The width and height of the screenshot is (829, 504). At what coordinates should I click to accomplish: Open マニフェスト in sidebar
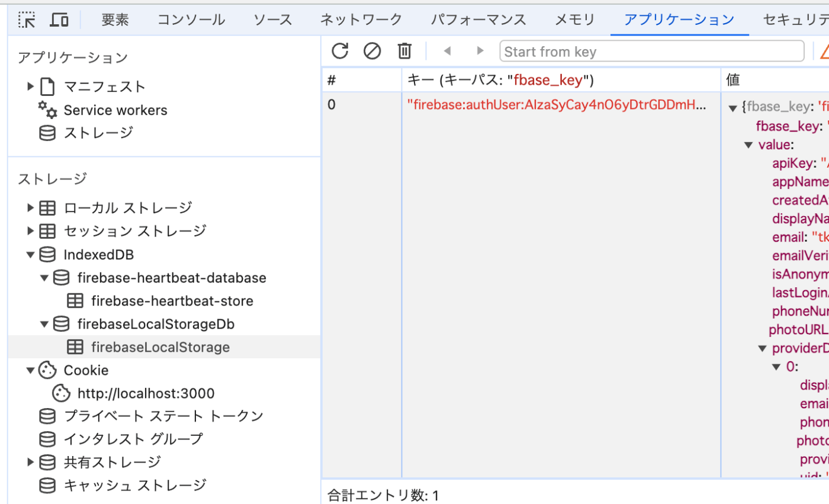coord(105,86)
